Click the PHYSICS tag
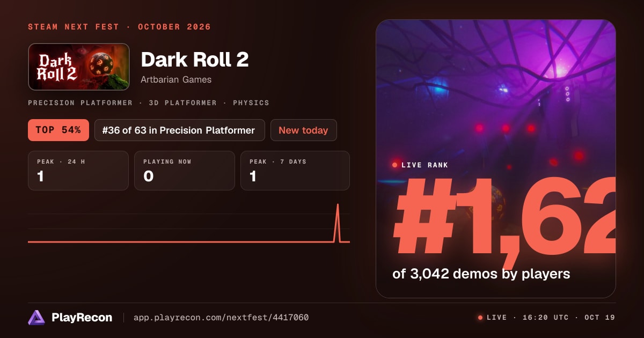Image resolution: width=644 pixels, height=338 pixels. click(x=251, y=102)
